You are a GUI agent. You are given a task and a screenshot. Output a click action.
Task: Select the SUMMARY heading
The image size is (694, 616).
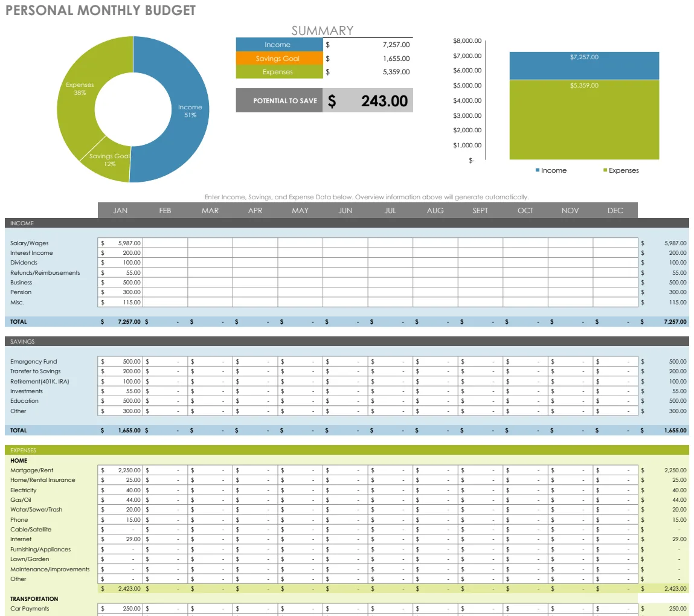[x=322, y=31]
